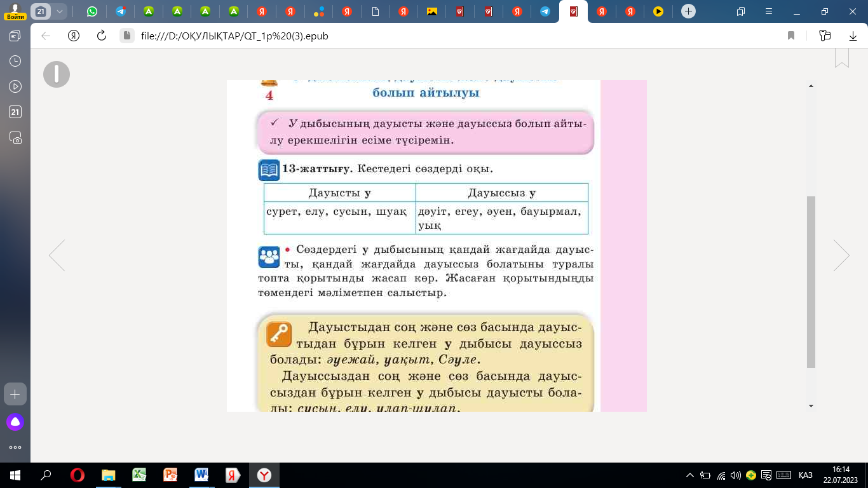Open the sidebar video play icon

15,86
